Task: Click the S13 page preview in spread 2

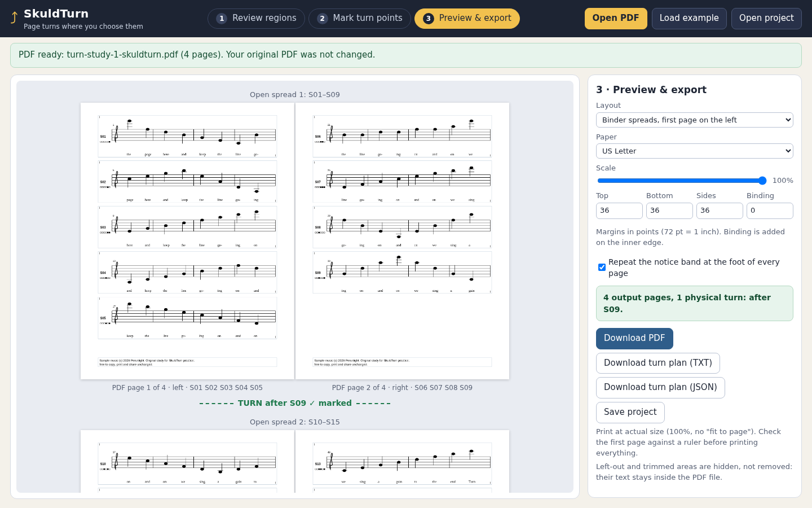Action: pyautogui.click(x=402, y=461)
